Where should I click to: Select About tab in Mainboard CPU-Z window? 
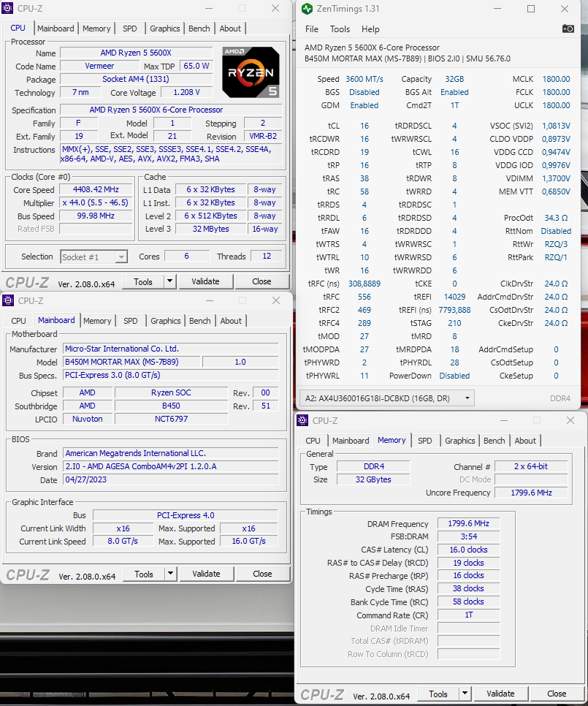(231, 321)
